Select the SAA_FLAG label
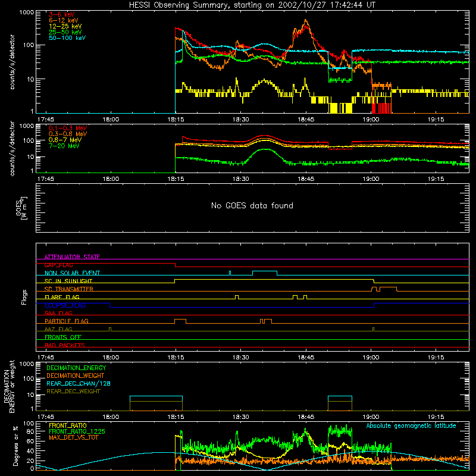This screenshot has height=476, width=476. [58, 313]
